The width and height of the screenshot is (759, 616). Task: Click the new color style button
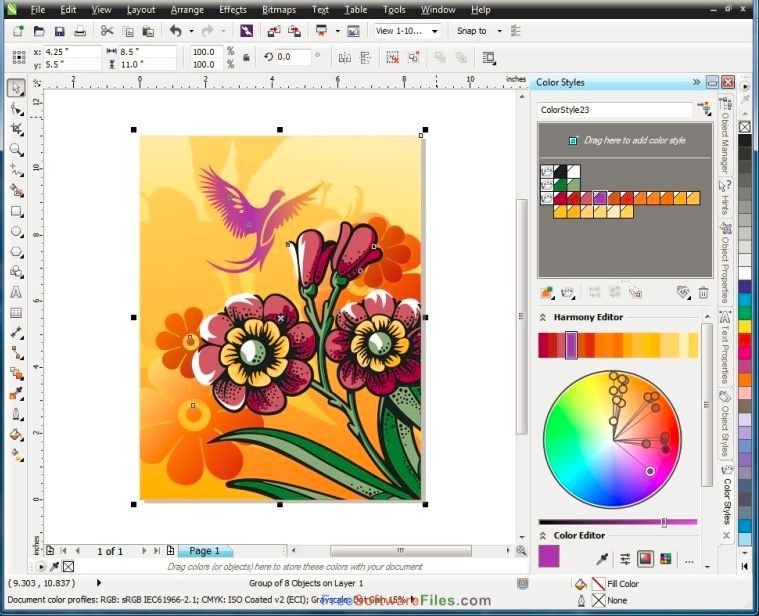click(547, 292)
